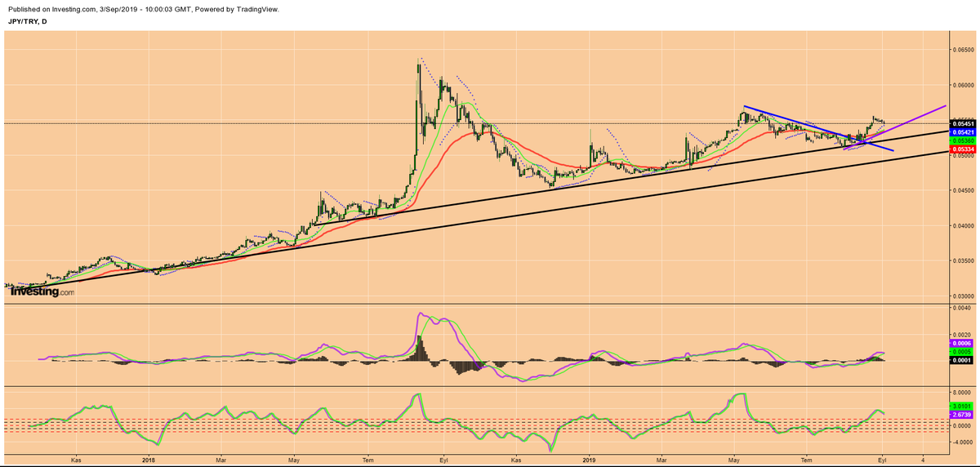Click the Investing.com logo on chart
The image size is (980, 467).
click(42, 291)
